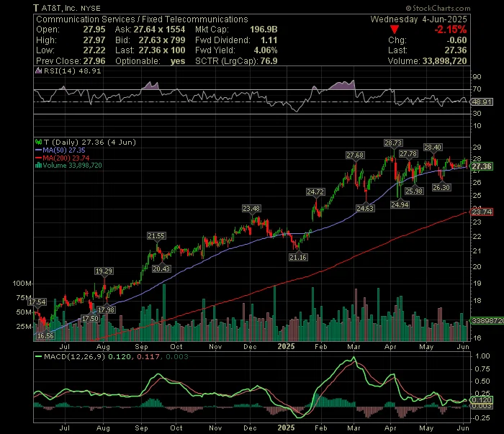Click the MACD(12,26,9) panel label
This screenshot has width=504, height=434.
pyautogui.click(x=75, y=356)
